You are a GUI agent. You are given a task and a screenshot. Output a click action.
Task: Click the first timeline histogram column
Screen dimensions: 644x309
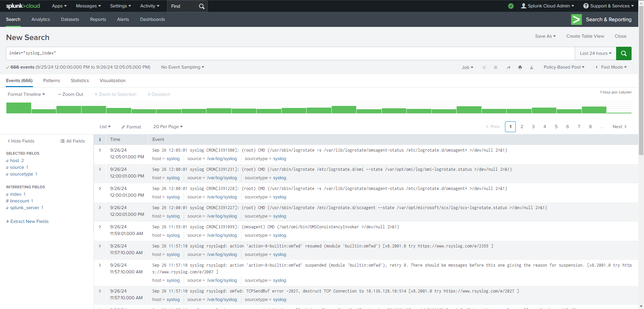(x=19, y=108)
